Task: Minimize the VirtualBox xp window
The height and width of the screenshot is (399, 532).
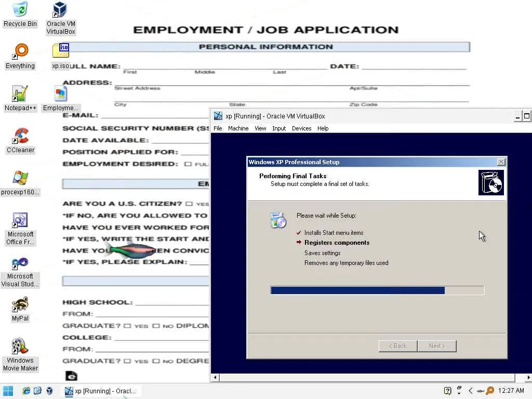Action: 517,116
